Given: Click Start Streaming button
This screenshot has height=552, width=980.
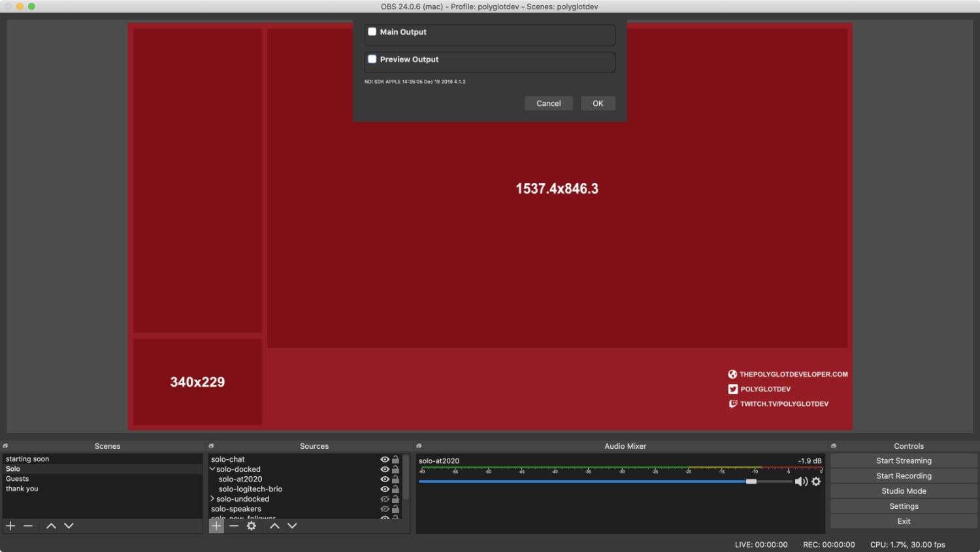Looking at the screenshot, I should [x=904, y=461].
